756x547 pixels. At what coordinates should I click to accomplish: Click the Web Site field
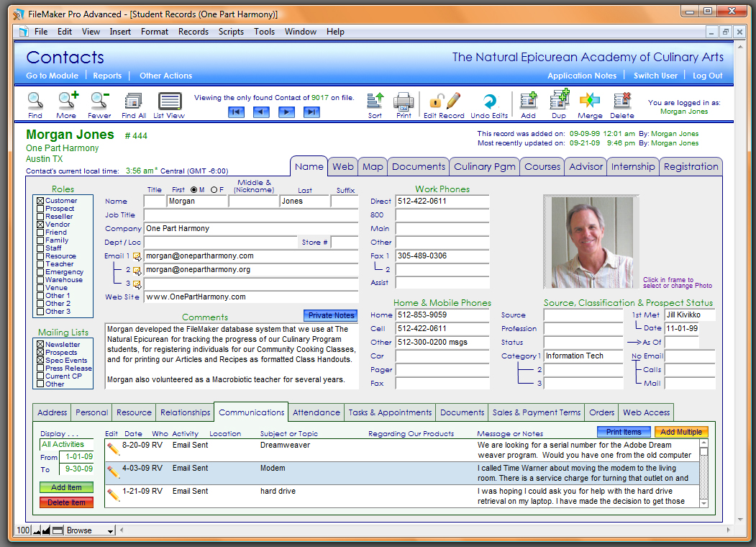point(251,297)
